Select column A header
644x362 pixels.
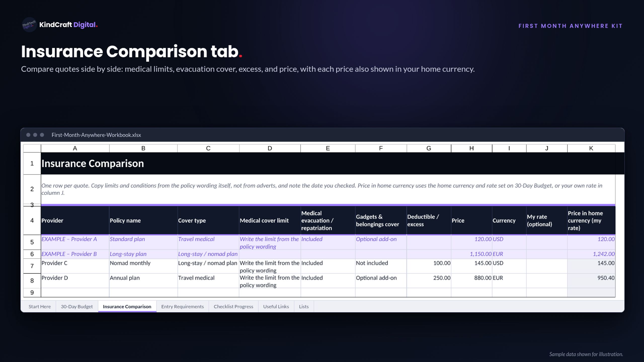75,148
